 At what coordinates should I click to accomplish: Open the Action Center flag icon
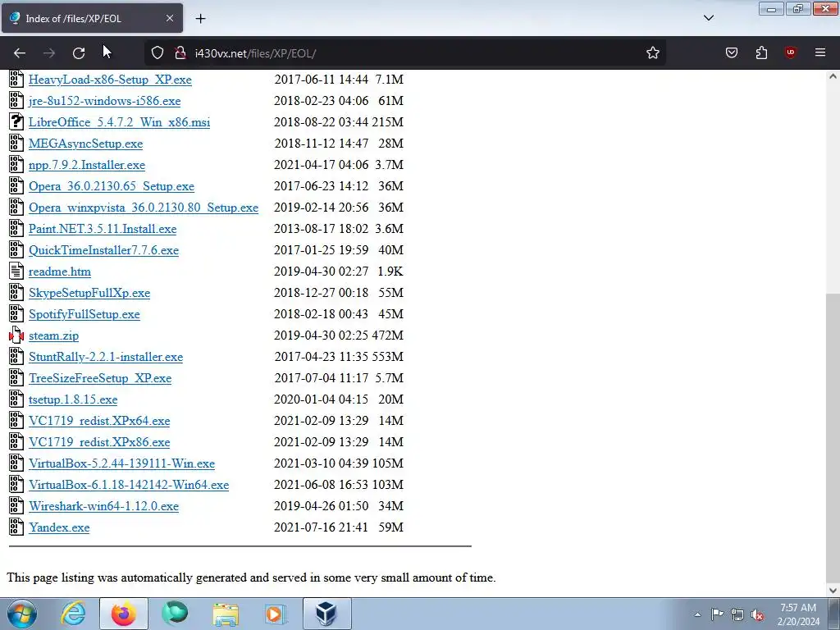pos(717,614)
